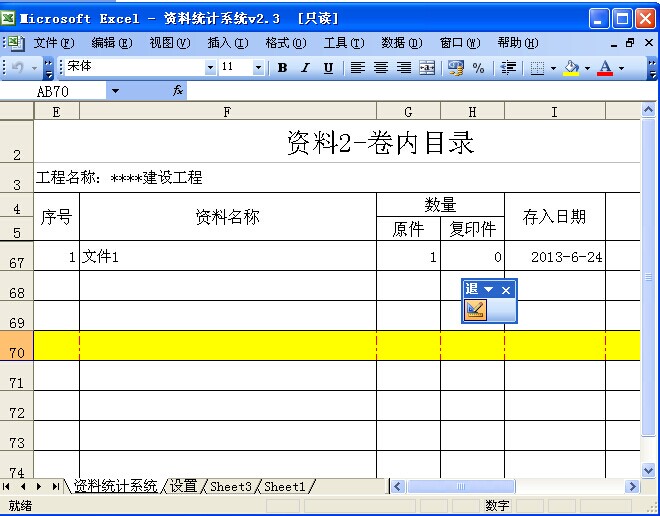Toggle Italic formatting

tap(305, 68)
